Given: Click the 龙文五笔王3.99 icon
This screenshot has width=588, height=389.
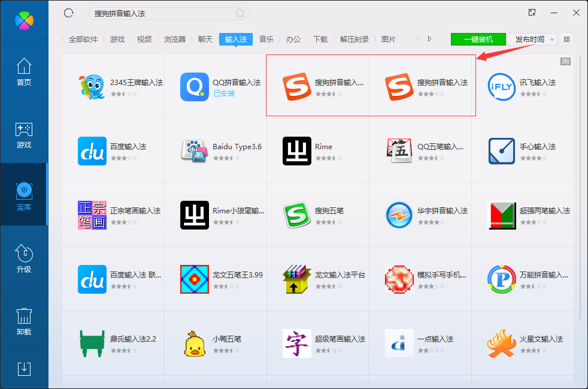Looking at the screenshot, I should (x=194, y=279).
